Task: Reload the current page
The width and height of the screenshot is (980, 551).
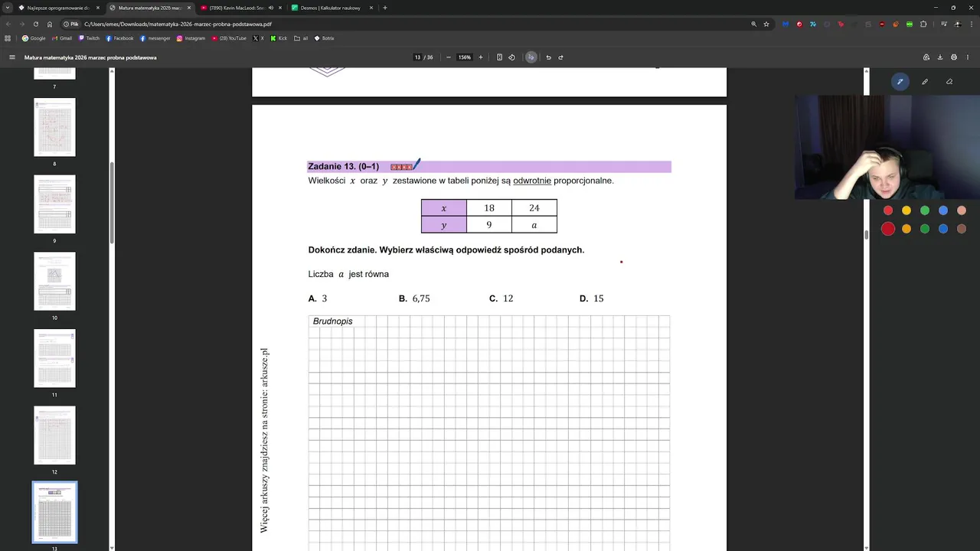Action: click(35, 24)
